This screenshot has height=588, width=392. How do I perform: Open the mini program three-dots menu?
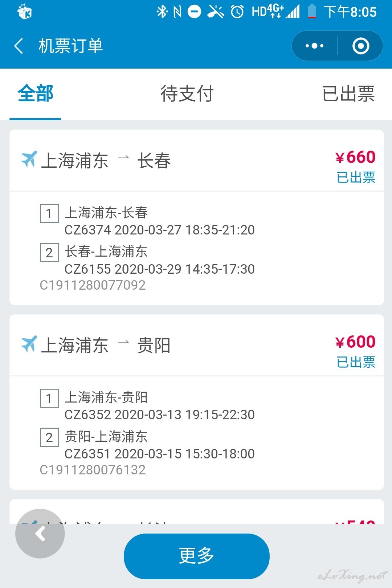(x=314, y=46)
